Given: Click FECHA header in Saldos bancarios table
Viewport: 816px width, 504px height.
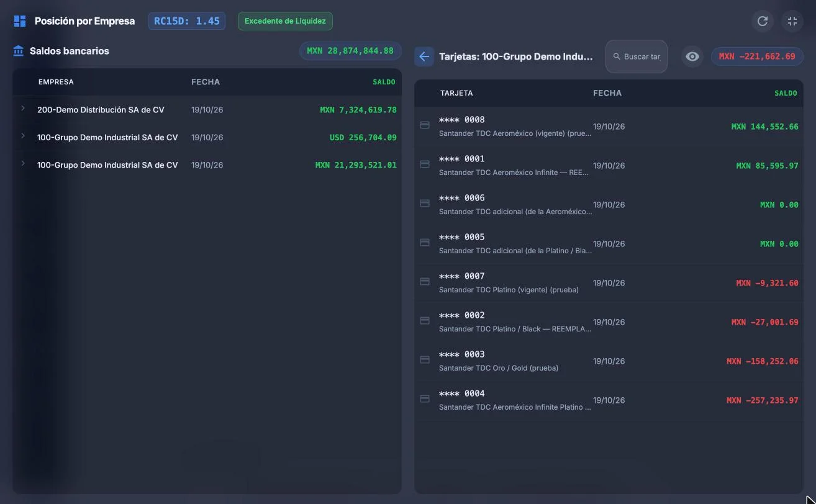Looking at the screenshot, I should pos(206,82).
